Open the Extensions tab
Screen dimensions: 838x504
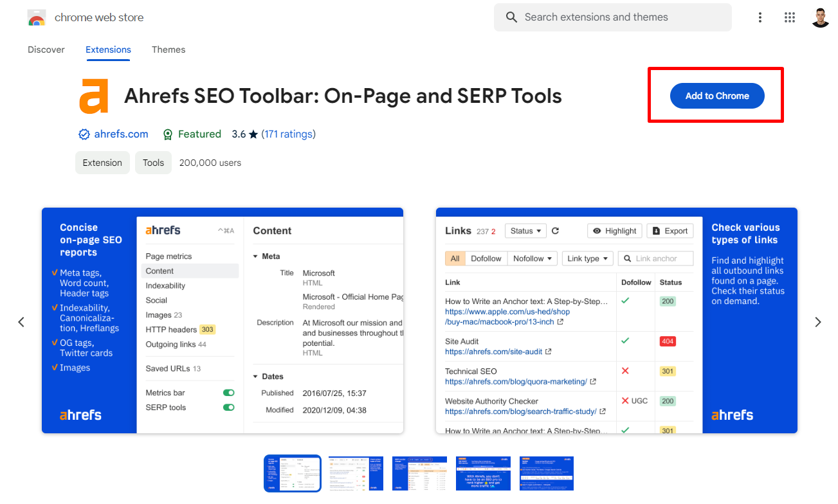[x=108, y=50]
